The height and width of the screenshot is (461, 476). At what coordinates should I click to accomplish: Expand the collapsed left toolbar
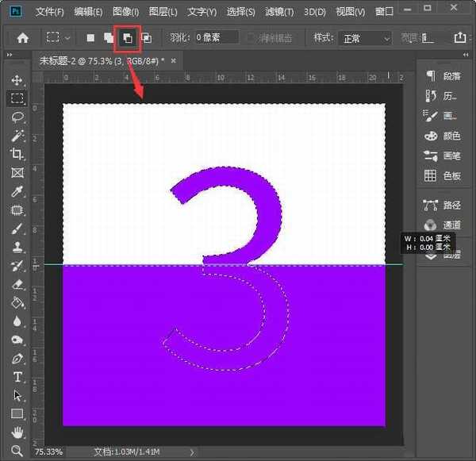(10, 56)
